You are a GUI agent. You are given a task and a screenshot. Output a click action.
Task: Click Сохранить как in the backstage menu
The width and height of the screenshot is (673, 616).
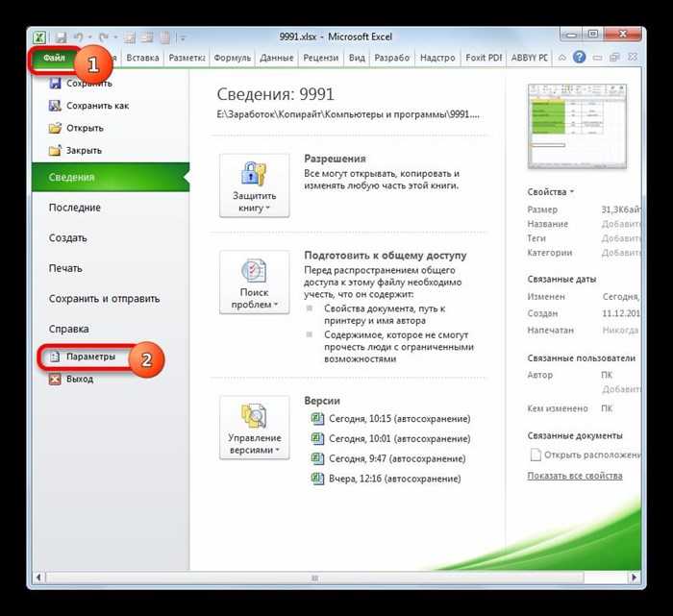tap(97, 106)
